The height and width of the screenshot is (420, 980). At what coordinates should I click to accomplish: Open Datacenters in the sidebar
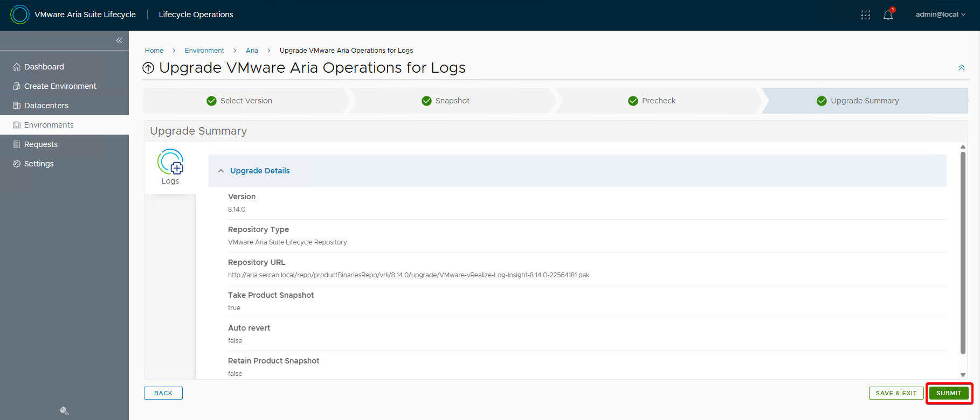click(x=46, y=106)
